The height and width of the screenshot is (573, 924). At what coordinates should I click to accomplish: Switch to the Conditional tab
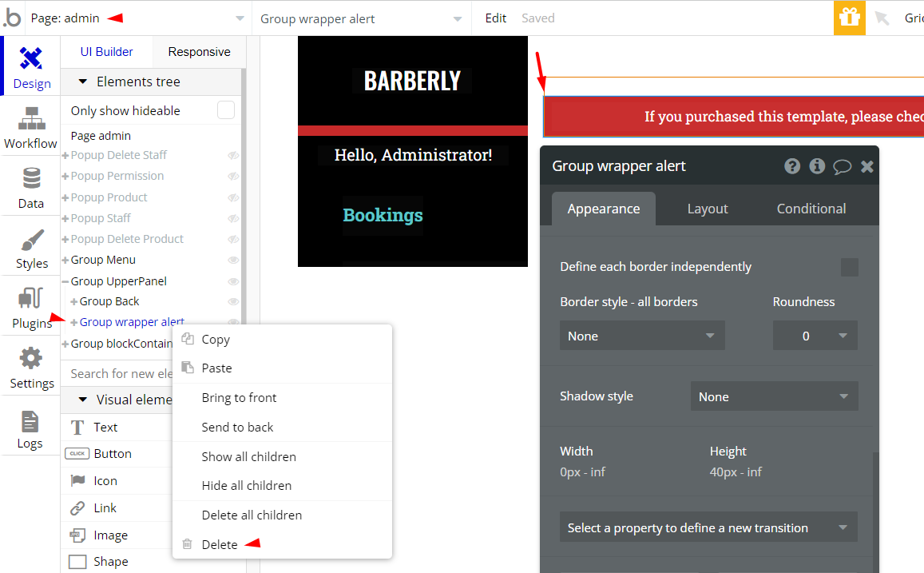pos(811,209)
